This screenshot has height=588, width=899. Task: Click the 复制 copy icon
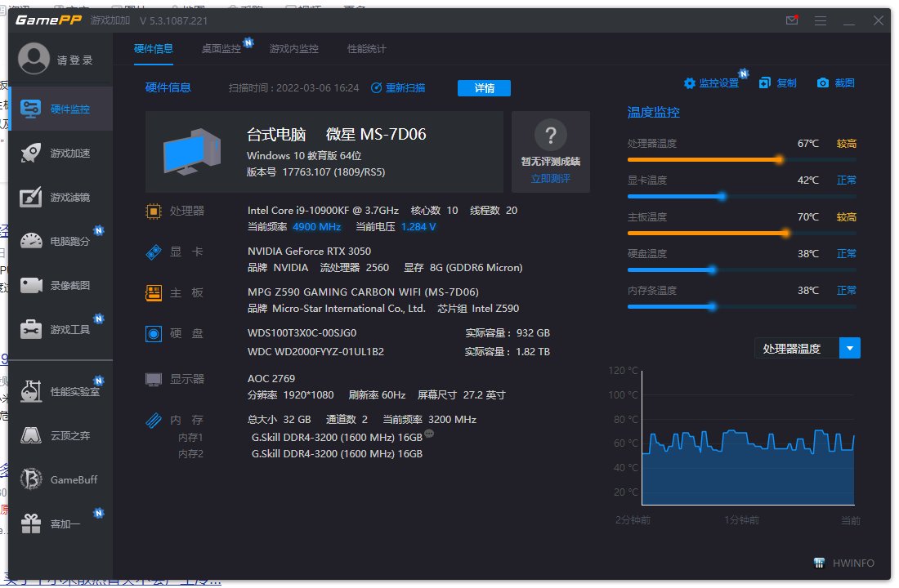(764, 83)
